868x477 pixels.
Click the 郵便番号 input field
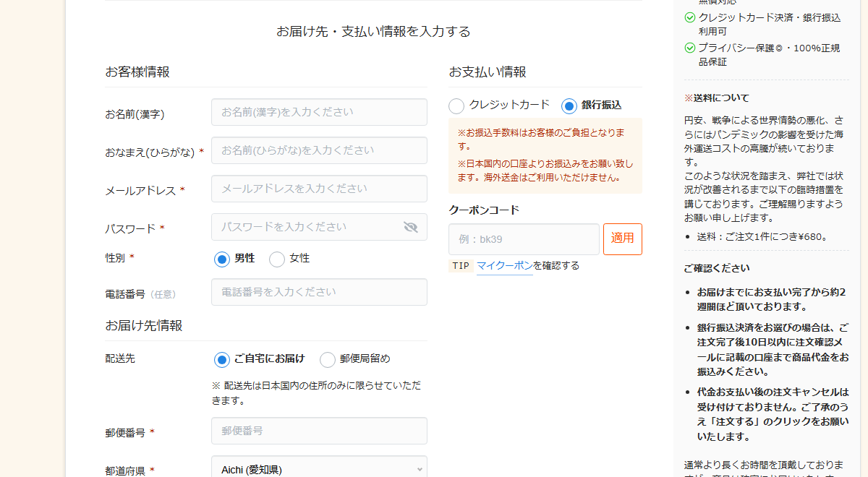tap(319, 431)
